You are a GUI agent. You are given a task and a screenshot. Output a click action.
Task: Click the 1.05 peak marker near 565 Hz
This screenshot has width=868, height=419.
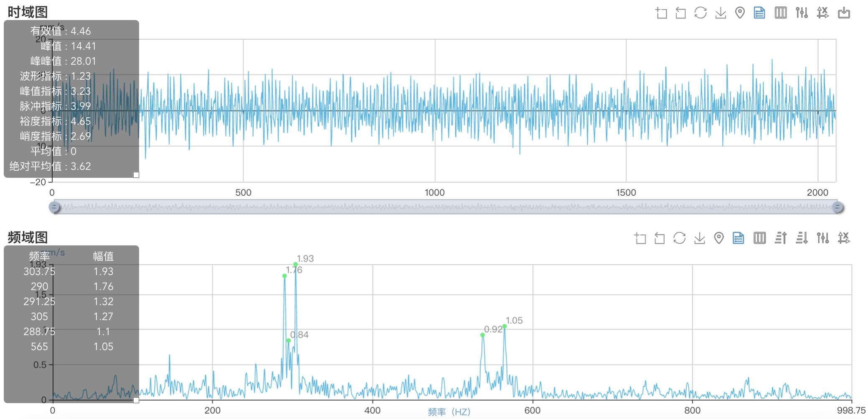pyautogui.click(x=505, y=326)
